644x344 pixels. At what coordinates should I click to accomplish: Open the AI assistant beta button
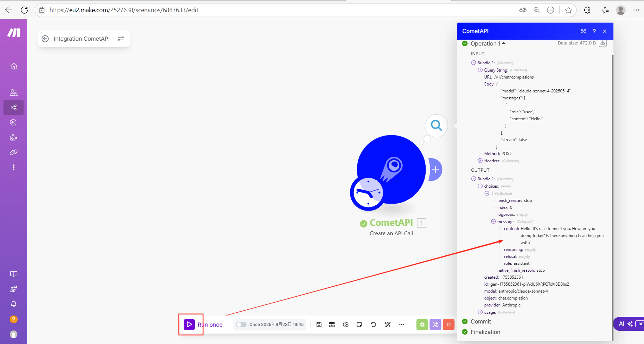(629, 324)
